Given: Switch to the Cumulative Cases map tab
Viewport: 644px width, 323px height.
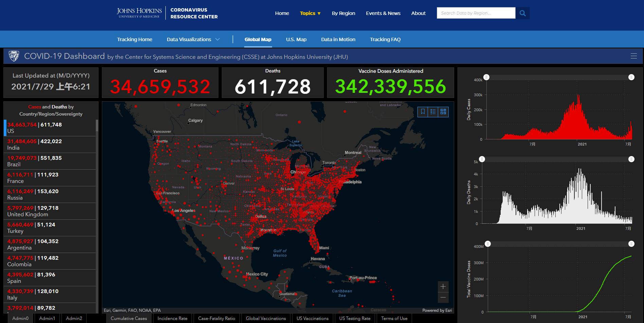Looking at the screenshot, I should coord(129,318).
